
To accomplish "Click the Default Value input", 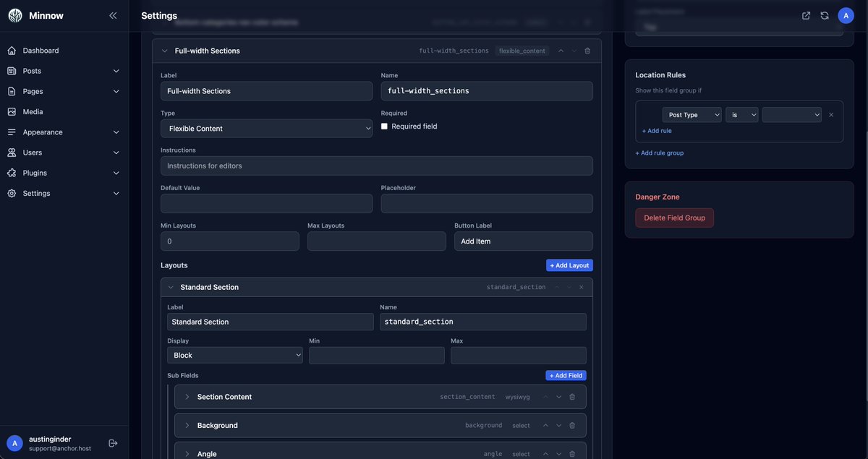I will pyautogui.click(x=266, y=203).
